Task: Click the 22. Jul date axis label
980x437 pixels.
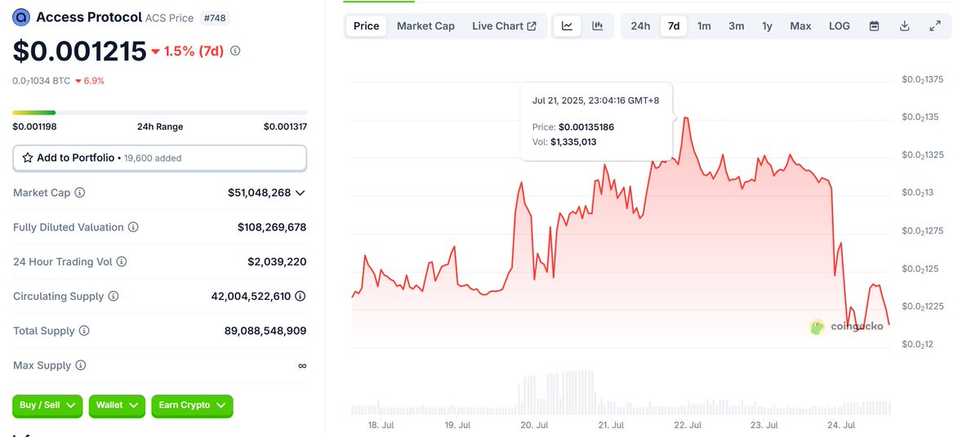Action: pos(688,426)
